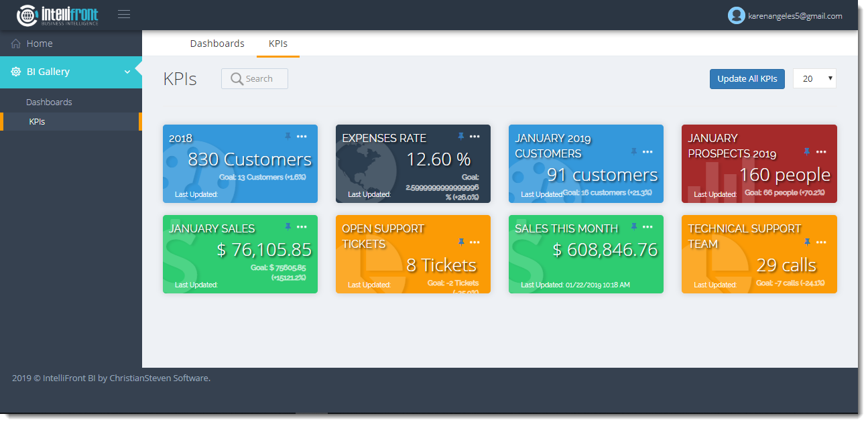Pin the Technical Support Team card
This screenshot has height=424, width=868.
(x=807, y=242)
